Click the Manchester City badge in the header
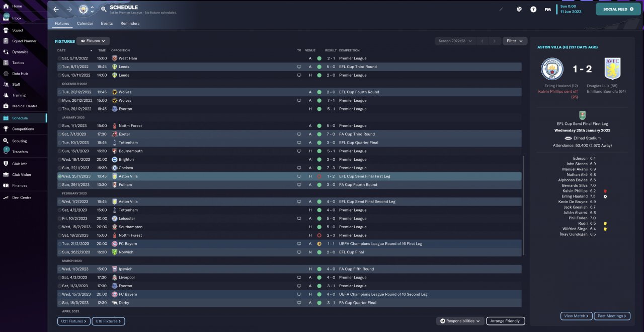644x332 pixels. click(83, 9)
